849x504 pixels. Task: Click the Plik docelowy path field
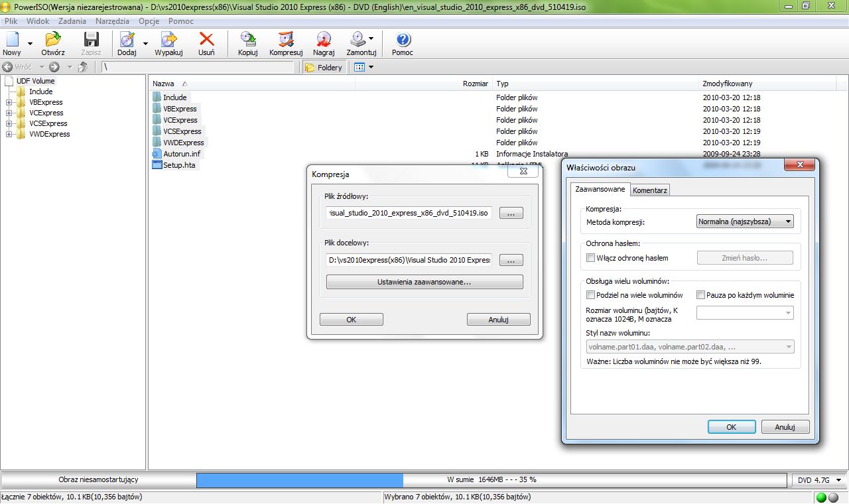point(409,260)
